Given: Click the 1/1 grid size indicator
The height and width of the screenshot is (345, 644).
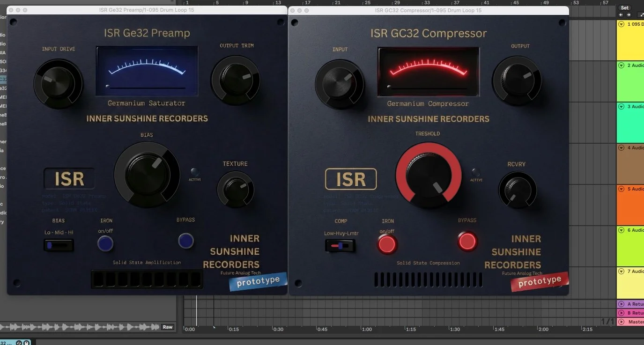Looking at the screenshot, I should [x=607, y=321].
